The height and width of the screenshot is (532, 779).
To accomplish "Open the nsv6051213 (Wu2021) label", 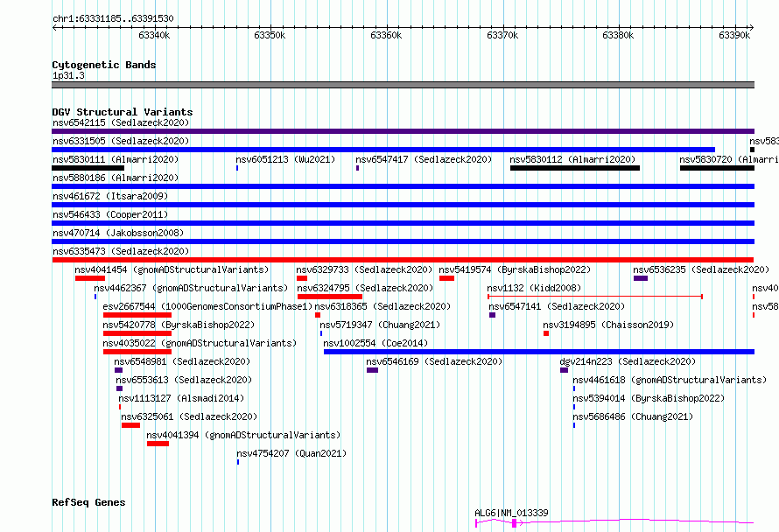I will click(x=285, y=159).
